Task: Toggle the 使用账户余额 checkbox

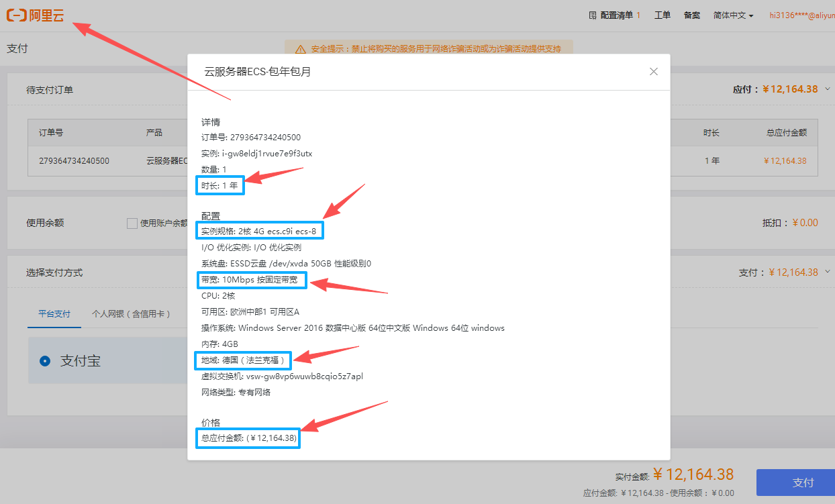Action: coord(132,223)
